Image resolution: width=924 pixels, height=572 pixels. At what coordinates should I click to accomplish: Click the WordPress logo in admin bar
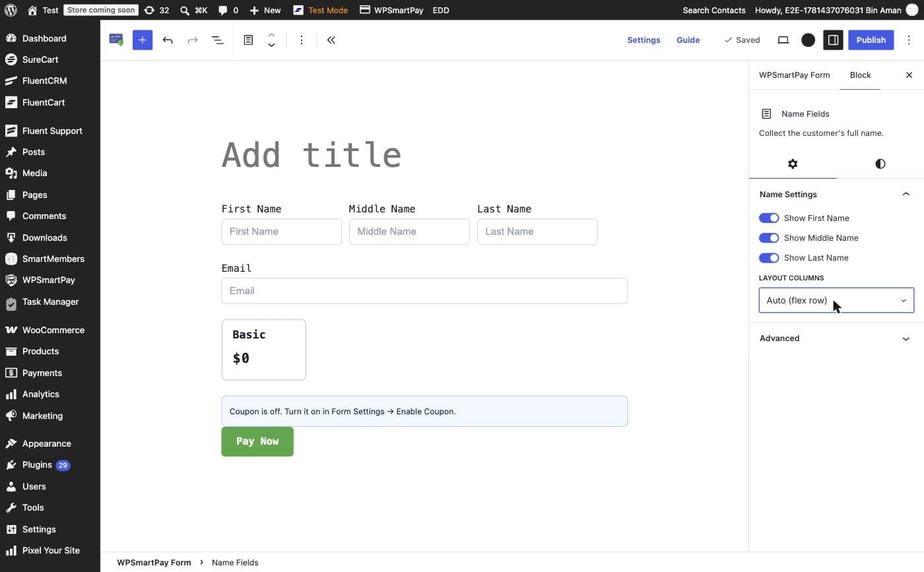tap(11, 10)
